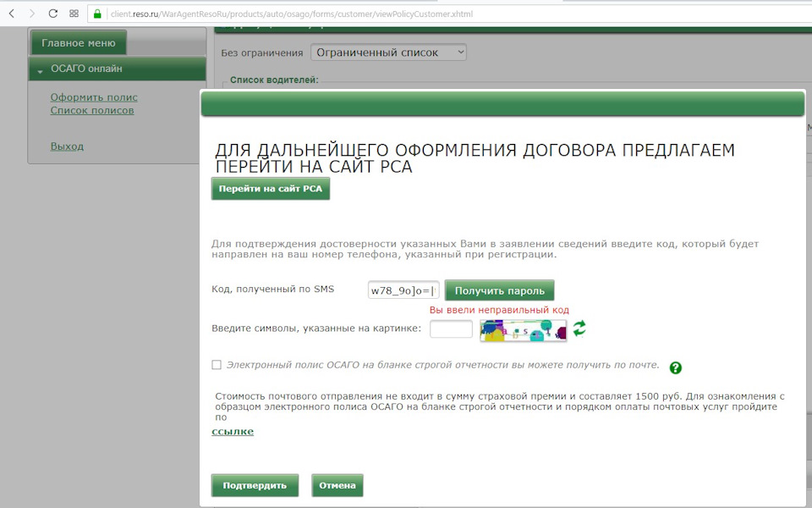Select ОСАГО онлайн menu header

click(x=118, y=69)
